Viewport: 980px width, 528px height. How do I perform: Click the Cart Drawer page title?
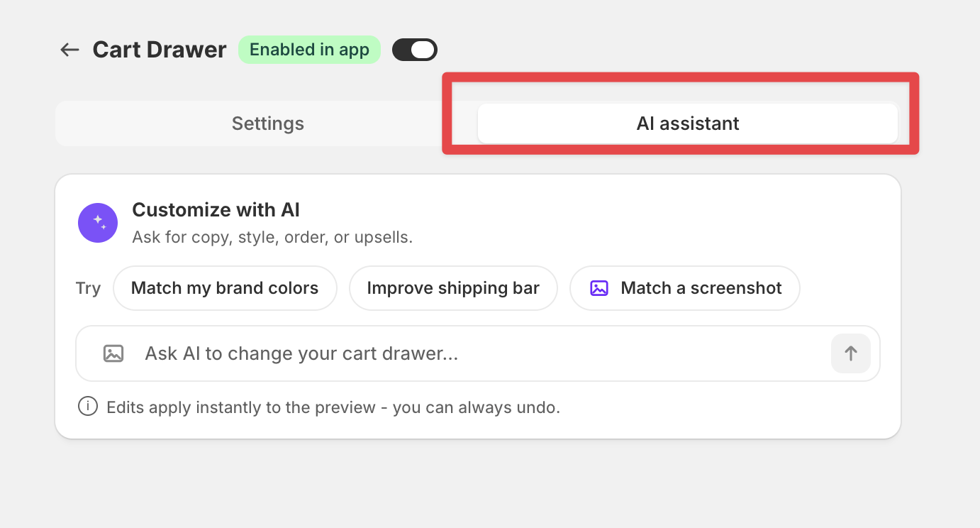(160, 50)
